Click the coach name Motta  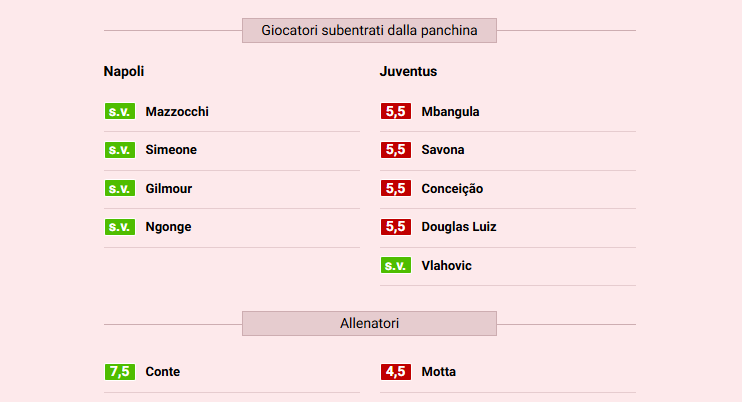point(439,372)
